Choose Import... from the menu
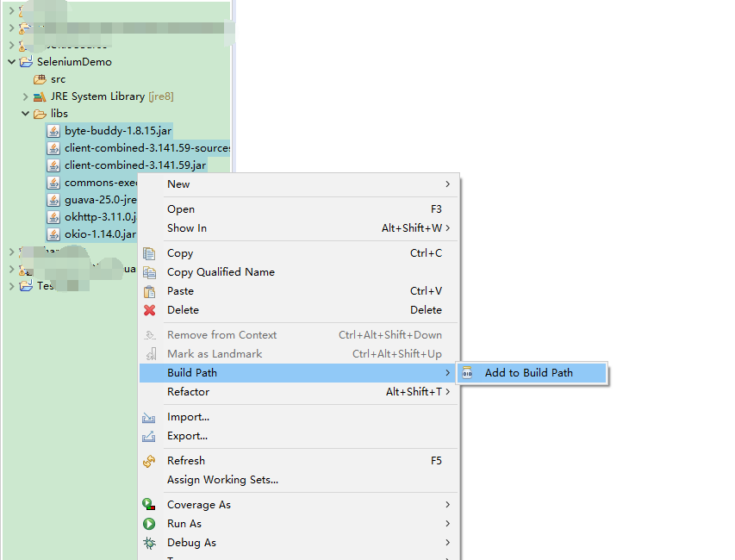Screen dimensions: 735x560 [x=299, y=417]
